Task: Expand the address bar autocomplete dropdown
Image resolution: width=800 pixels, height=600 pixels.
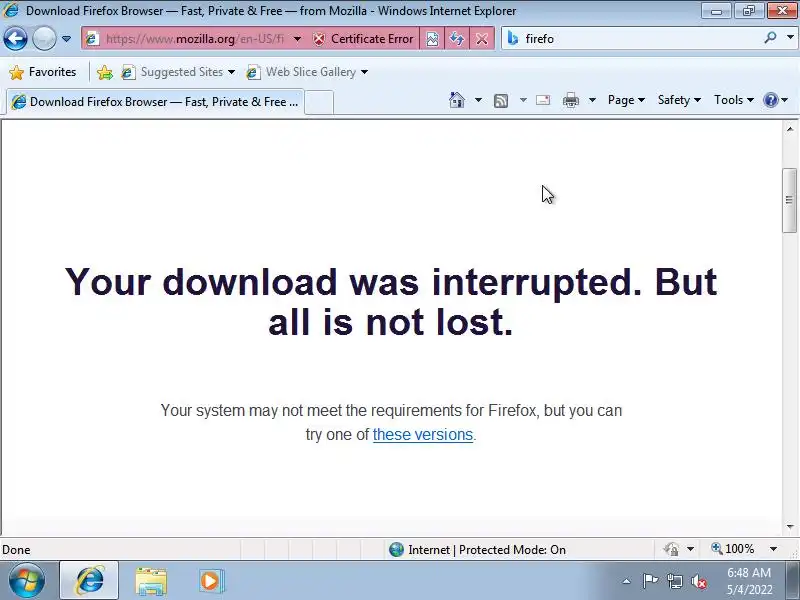Action: click(297, 39)
